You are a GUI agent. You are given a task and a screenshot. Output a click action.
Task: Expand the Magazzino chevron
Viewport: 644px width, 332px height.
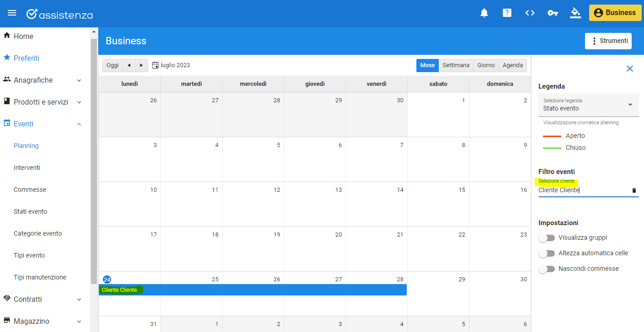coord(79,321)
